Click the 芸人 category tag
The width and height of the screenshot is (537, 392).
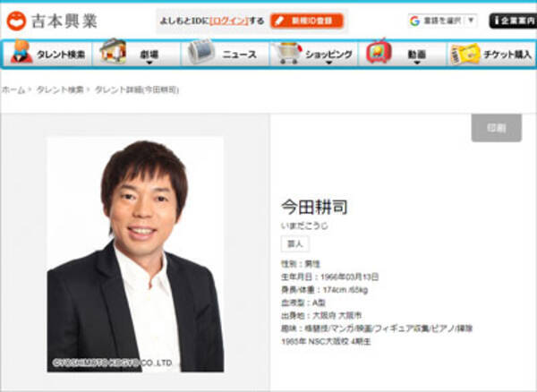(x=294, y=244)
